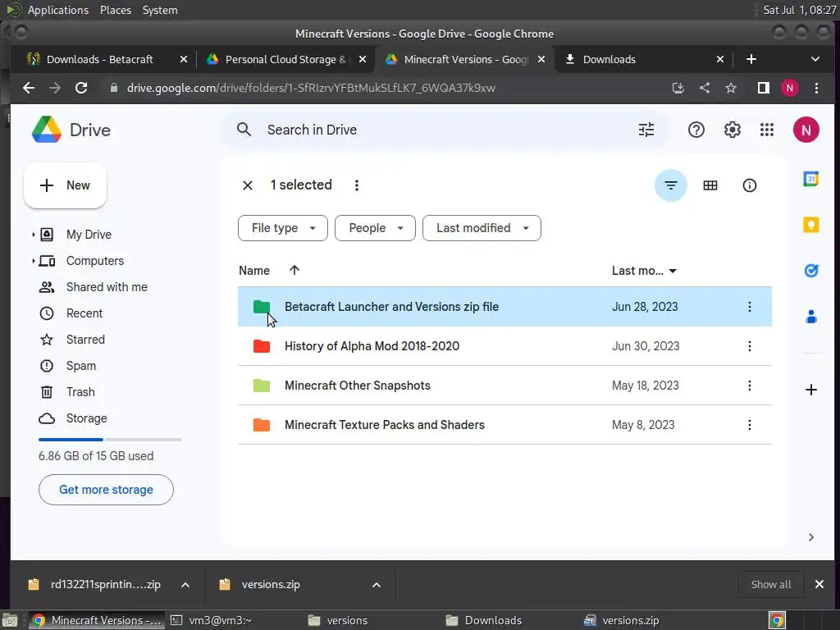Screen dimensions: 840x630
Task: Select the light green Other Snapshots folder icon
Action: 262,386
